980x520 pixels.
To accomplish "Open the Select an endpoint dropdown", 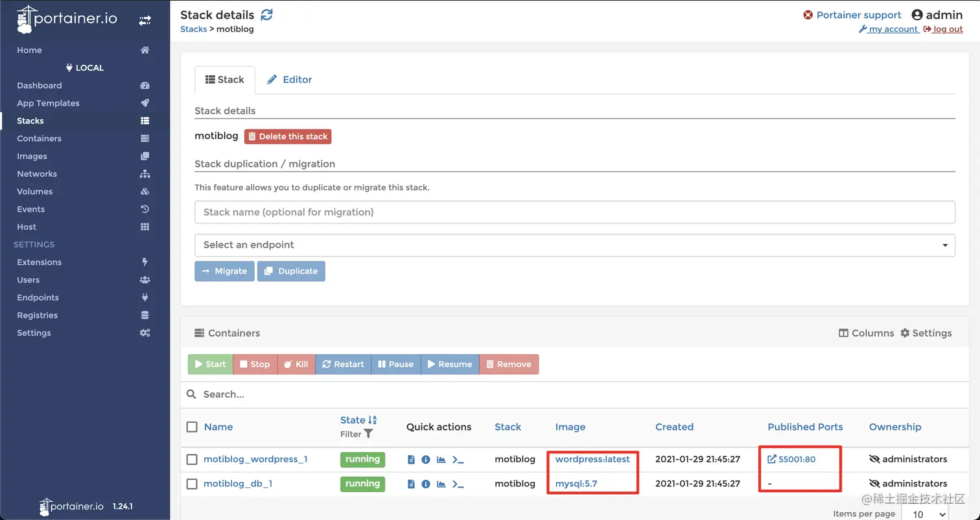I will (574, 245).
